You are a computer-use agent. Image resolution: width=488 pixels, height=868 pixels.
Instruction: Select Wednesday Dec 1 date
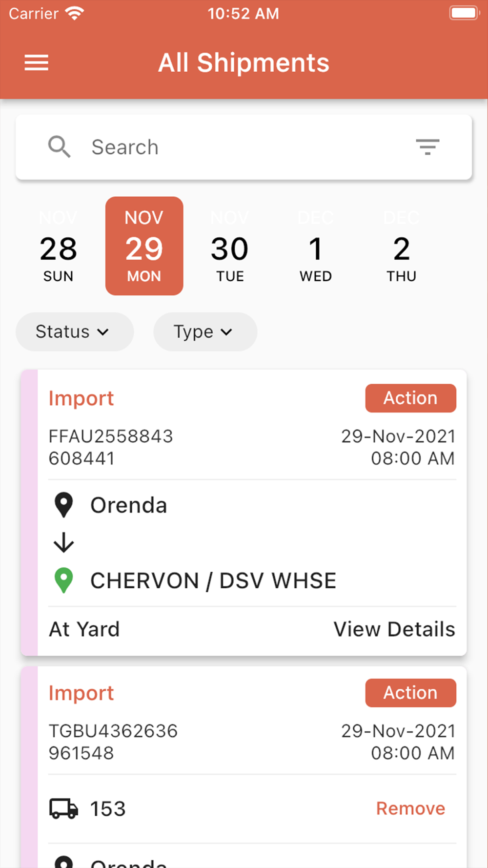[x=316, y=246]
